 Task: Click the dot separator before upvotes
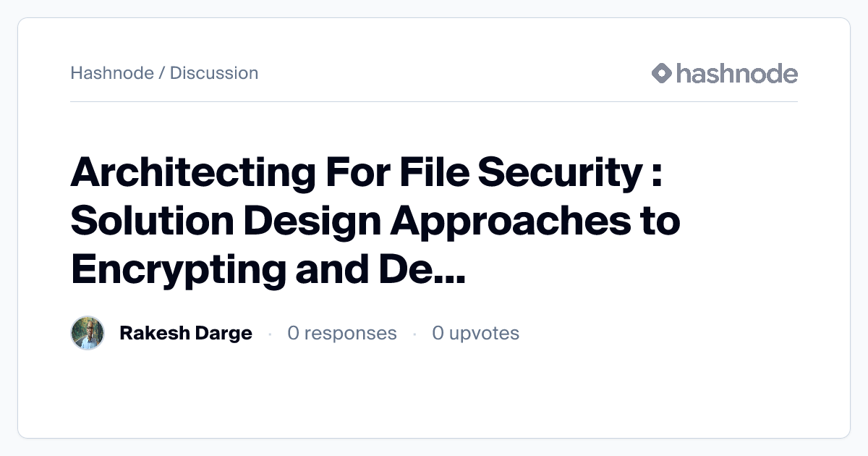click(x=414, y=334)
